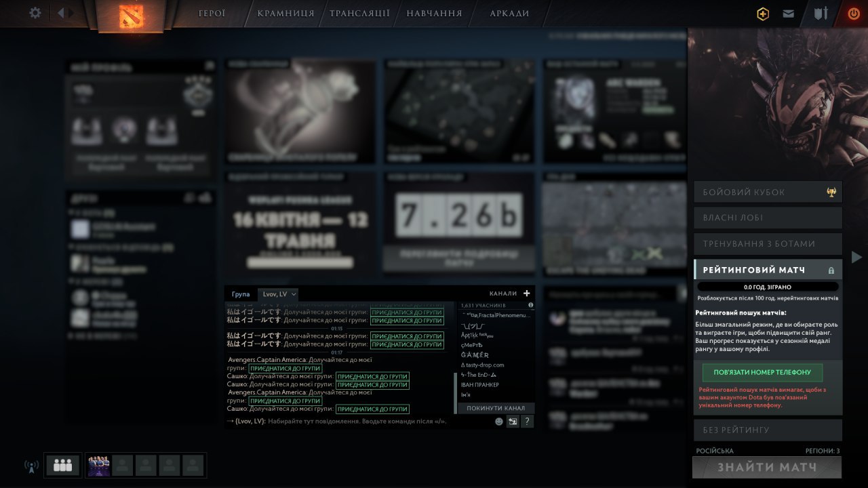Open the БОЙОВИЙ КУБОК mode
This screenshot has width=868, height=488.
point(768,192)
